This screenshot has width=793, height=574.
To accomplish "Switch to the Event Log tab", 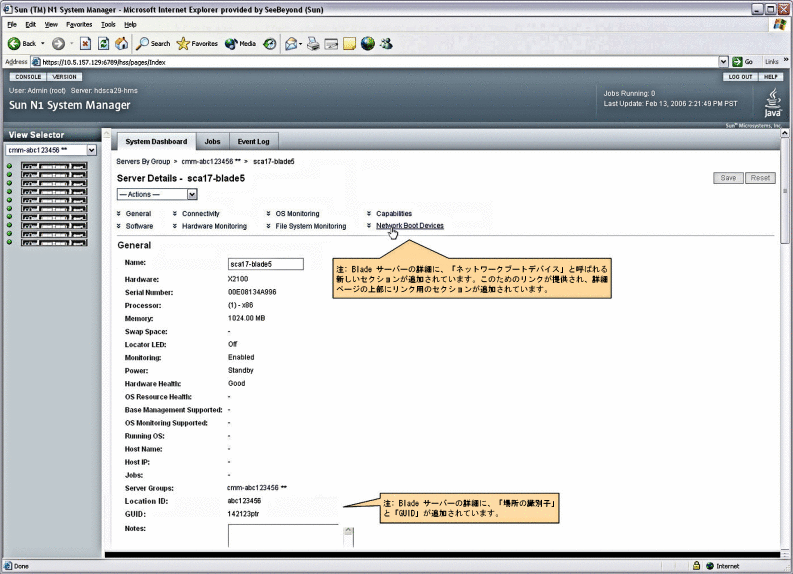I will [x=253, y=142].
